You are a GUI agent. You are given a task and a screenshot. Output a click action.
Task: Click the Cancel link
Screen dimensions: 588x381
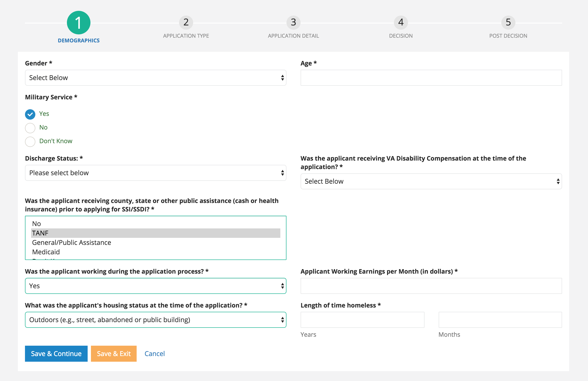pos(154,354)
